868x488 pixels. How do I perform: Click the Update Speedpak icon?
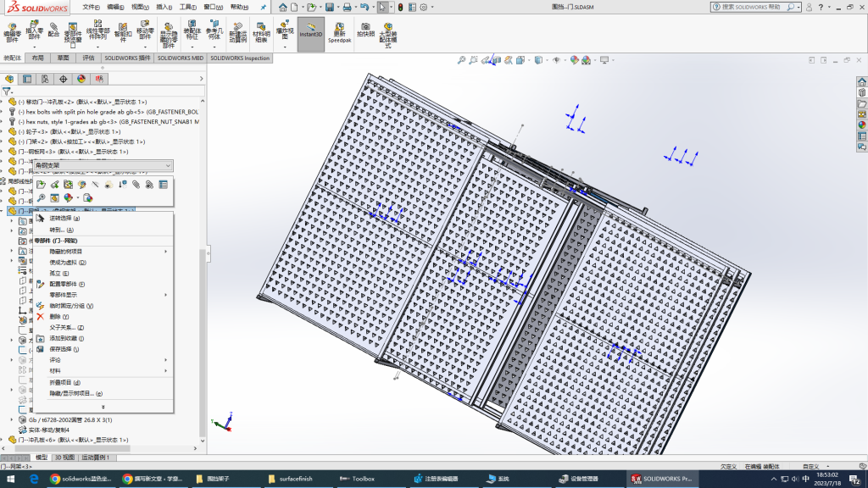click(x=340, y=32)
